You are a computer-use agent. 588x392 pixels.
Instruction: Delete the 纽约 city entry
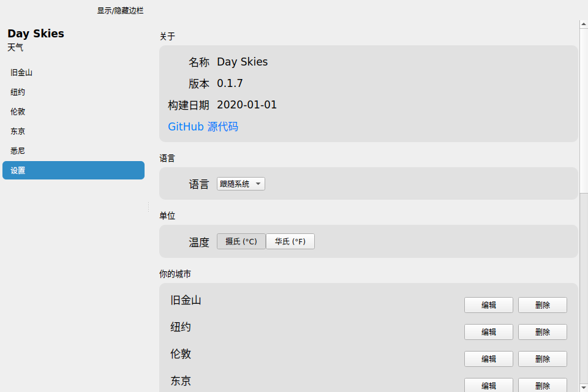[543, 332]
